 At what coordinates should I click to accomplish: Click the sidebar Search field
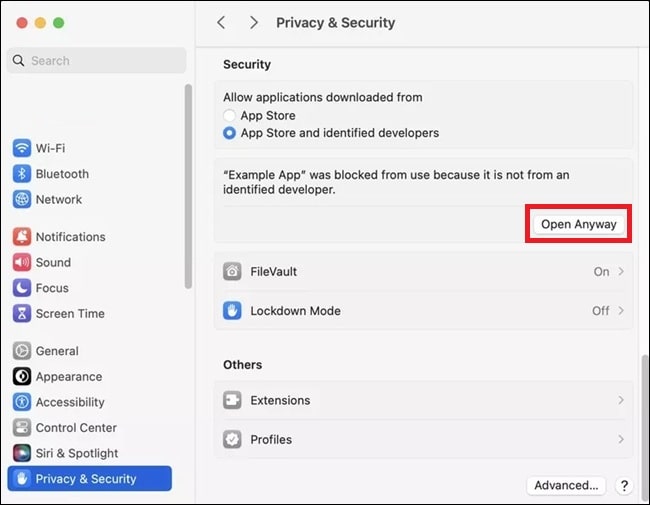[x=98, y=61]
